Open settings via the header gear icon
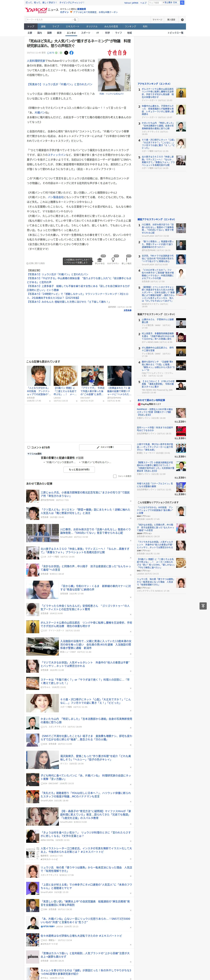Screen dimensions: 210x980 pos(182,19)
